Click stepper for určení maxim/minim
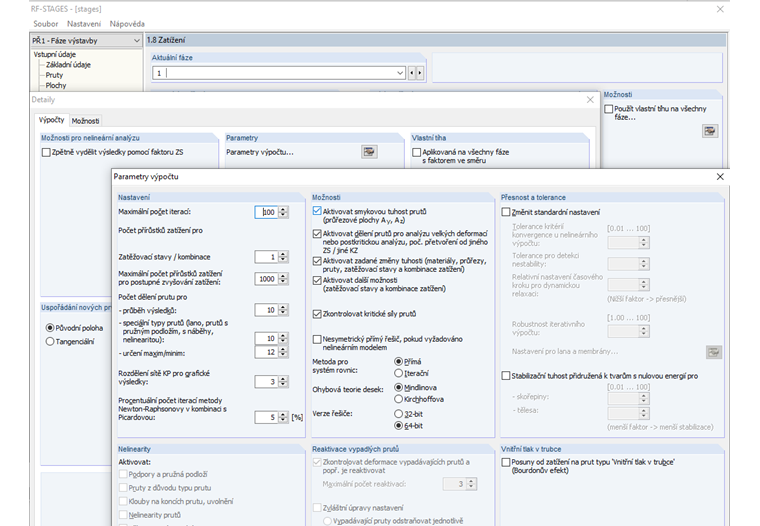The height and width of the screenshot is (526, 760). pyautogui.click(x=283, y=352)
